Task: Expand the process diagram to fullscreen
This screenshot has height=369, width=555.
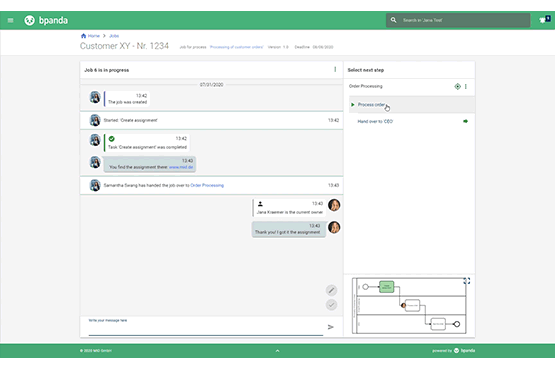Action: click(467, 281)
